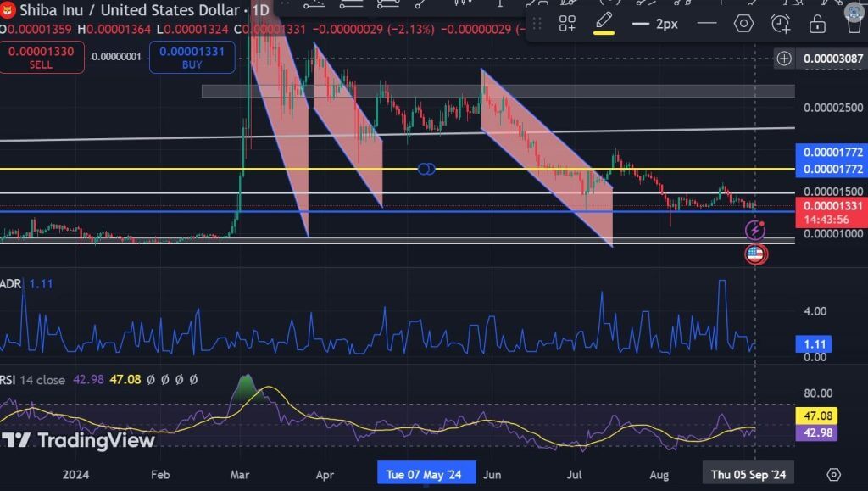Click the Shiba Inu coin logo
This screenshot has width=868, height=491.
pos(7,9)
